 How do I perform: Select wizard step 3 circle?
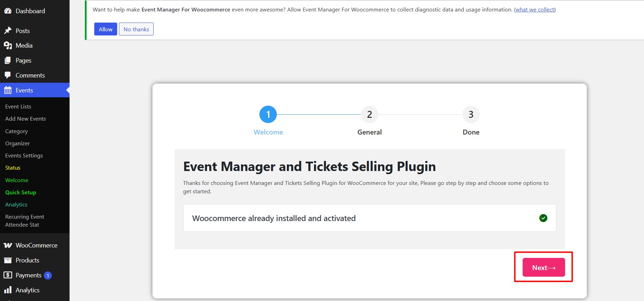(x=471, y=114)
